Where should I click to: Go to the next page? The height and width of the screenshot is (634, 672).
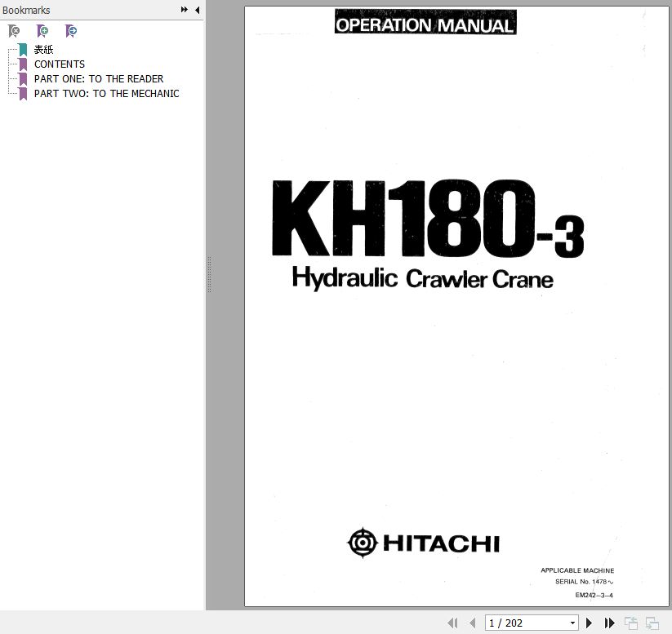tap(590, 623)
